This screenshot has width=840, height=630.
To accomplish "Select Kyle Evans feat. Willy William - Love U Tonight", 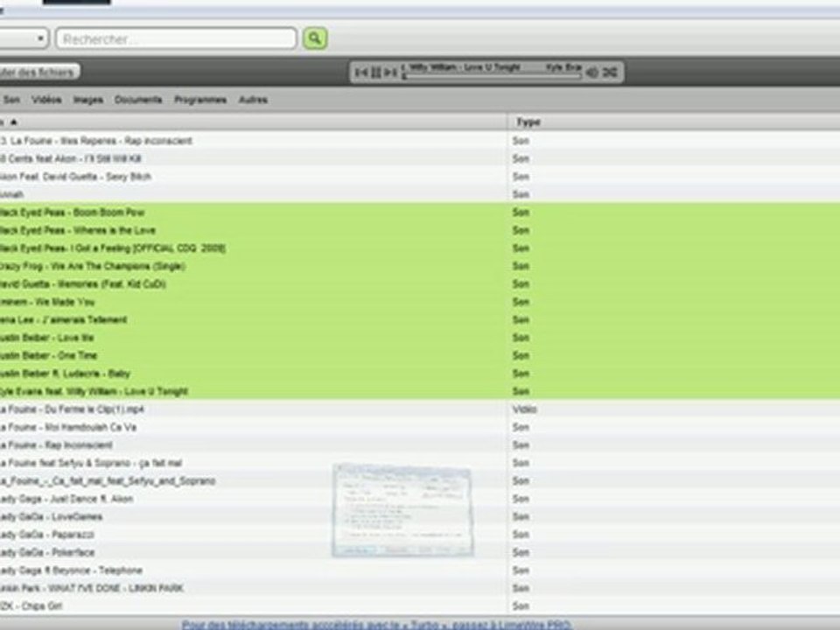I will [420, 392].
